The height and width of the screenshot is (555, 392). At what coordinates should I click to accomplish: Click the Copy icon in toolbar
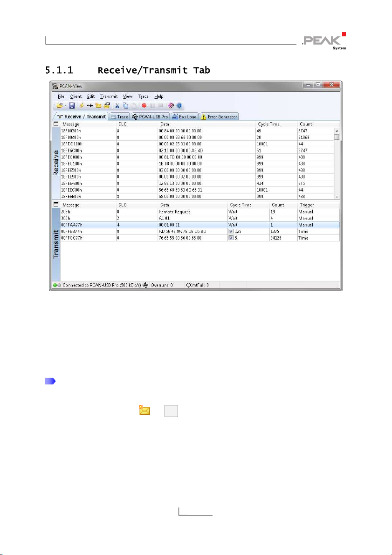(x=125, y=105)
